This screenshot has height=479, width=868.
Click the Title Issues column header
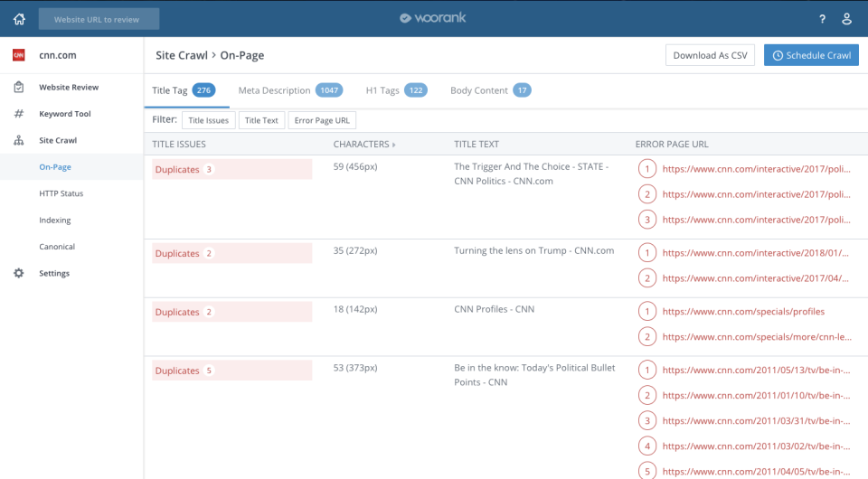tap(179, 144)
